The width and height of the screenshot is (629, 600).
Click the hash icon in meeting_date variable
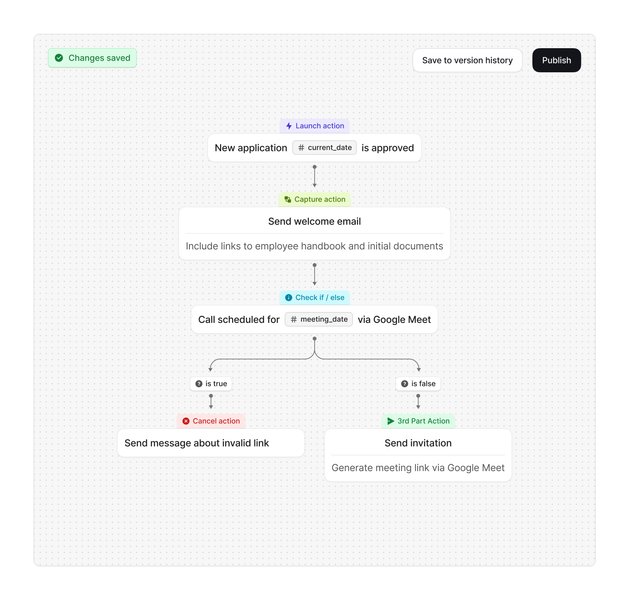[x=294, y=320]
